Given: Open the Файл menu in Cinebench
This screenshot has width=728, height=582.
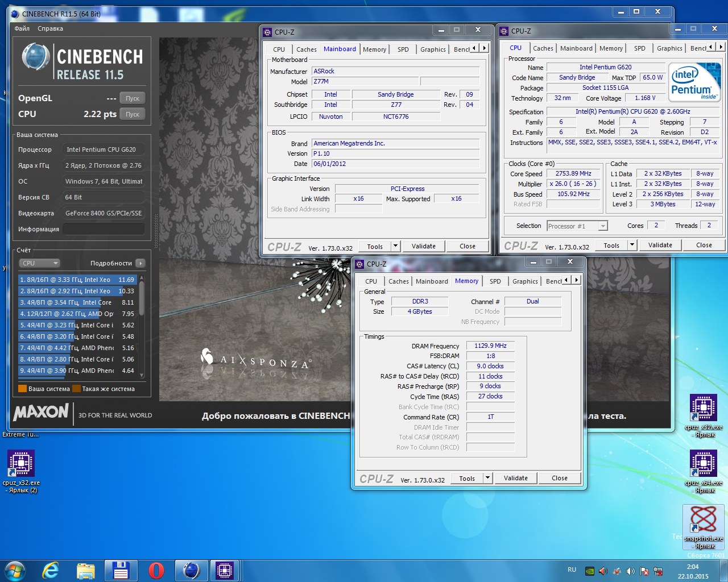Looking at the screenshot, I should point(22,28).
